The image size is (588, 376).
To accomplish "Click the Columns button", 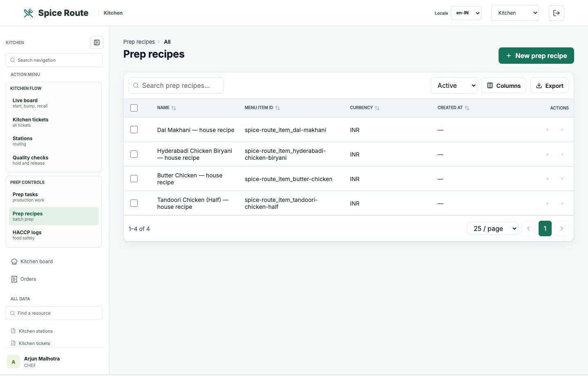I will tap(504, 85).
